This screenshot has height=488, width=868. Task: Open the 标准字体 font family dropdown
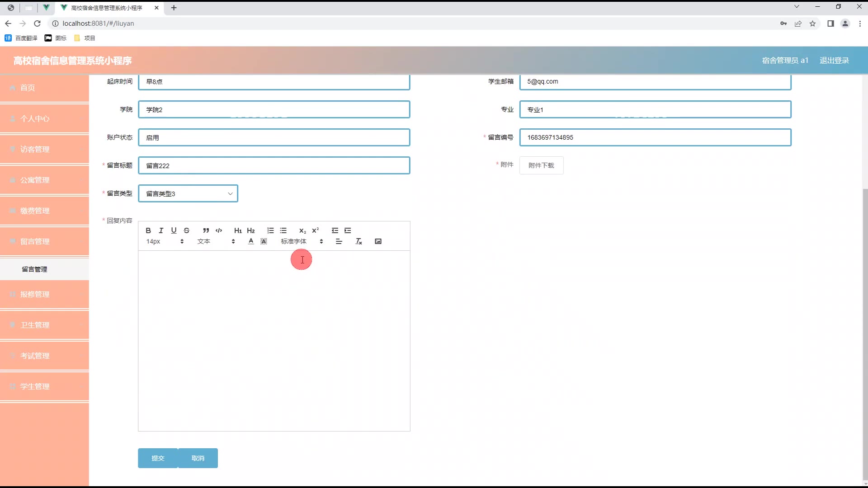pos(302,241)
